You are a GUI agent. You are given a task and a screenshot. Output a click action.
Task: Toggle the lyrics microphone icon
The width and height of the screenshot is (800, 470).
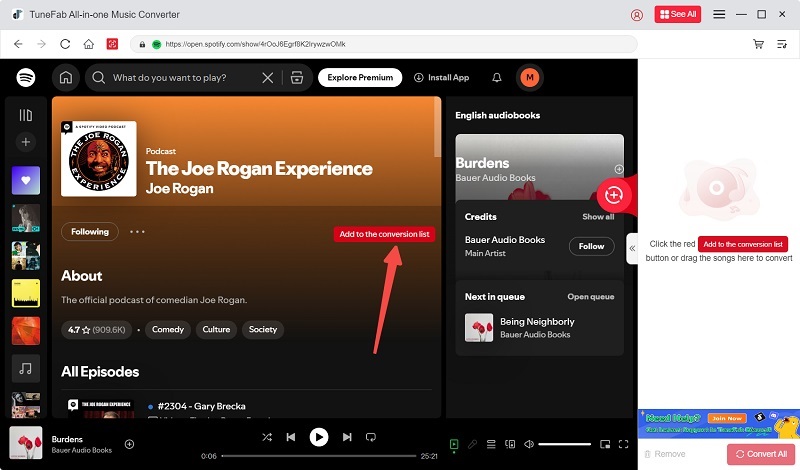(x=472, y=444)
